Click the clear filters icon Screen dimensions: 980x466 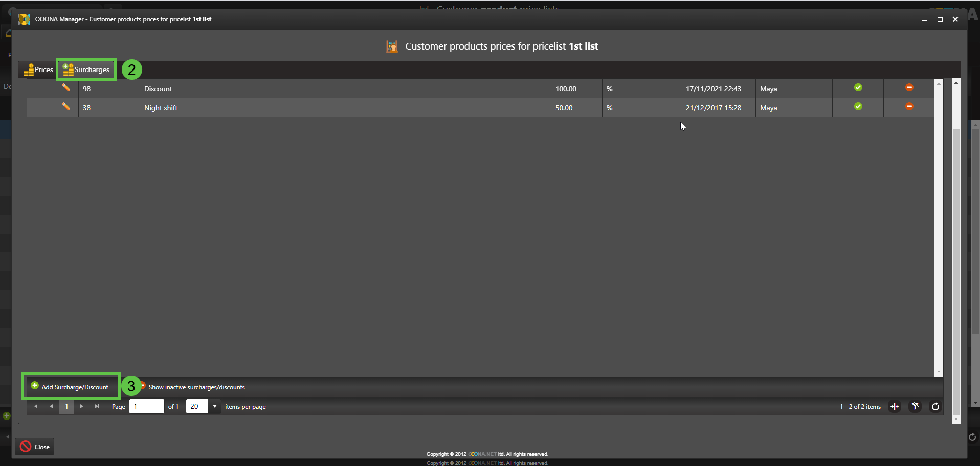coord(915,407)
